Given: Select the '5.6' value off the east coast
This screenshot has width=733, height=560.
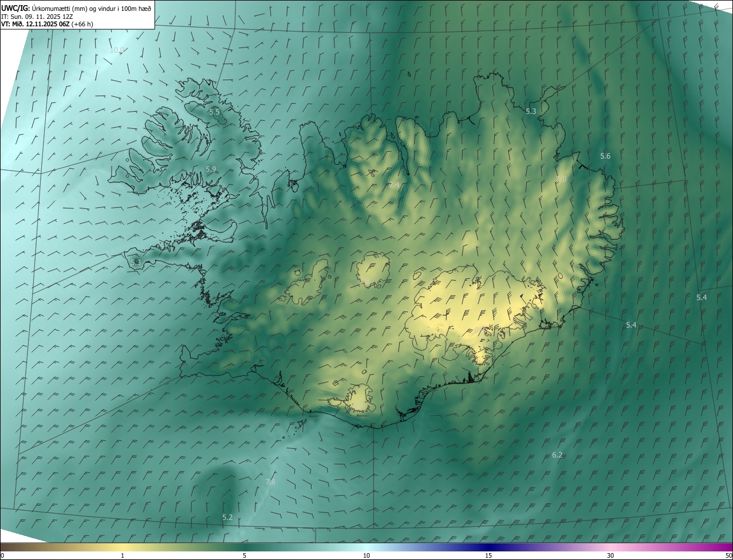Looking at the screenshot, I should pos(605,156).
